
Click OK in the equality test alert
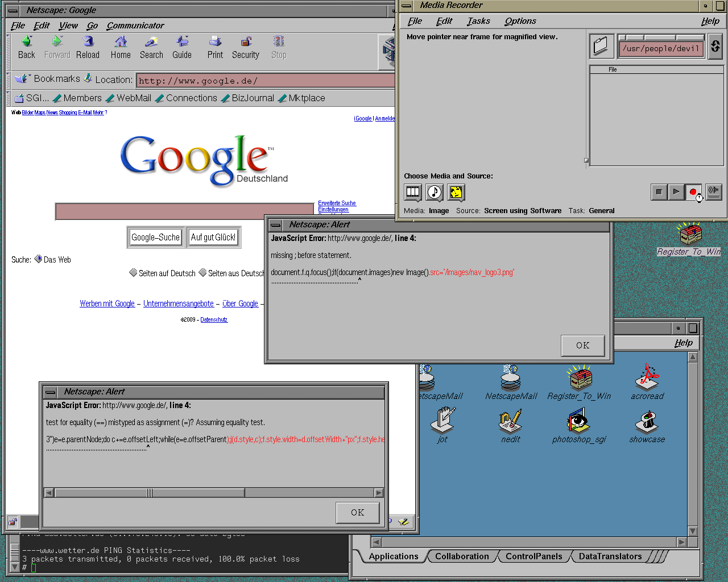click(357, 512)
